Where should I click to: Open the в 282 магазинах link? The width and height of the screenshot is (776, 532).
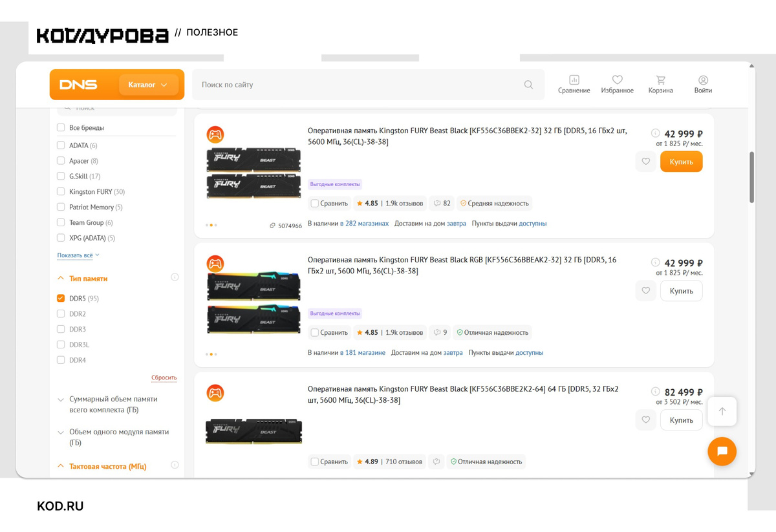point(364,224)
